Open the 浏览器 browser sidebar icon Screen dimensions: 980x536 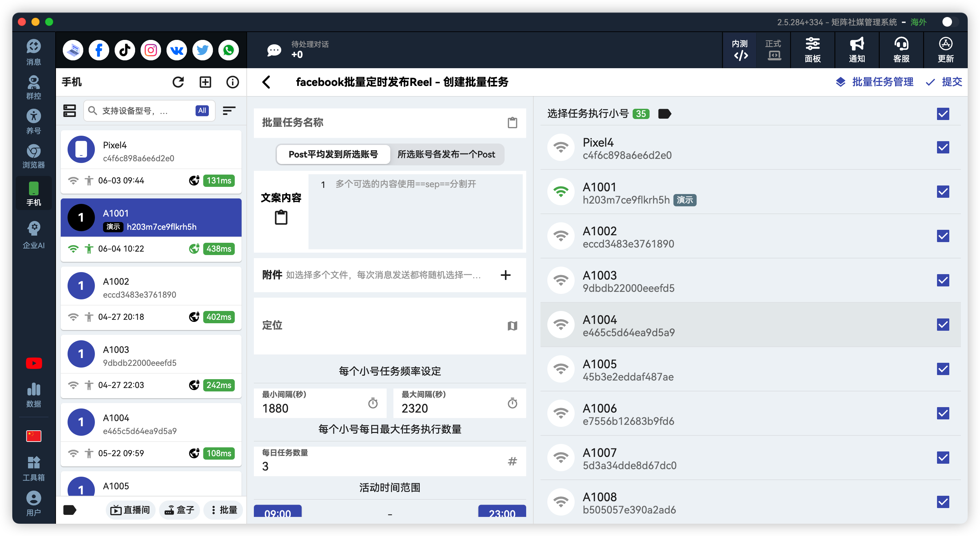click(x=33, y=156)
